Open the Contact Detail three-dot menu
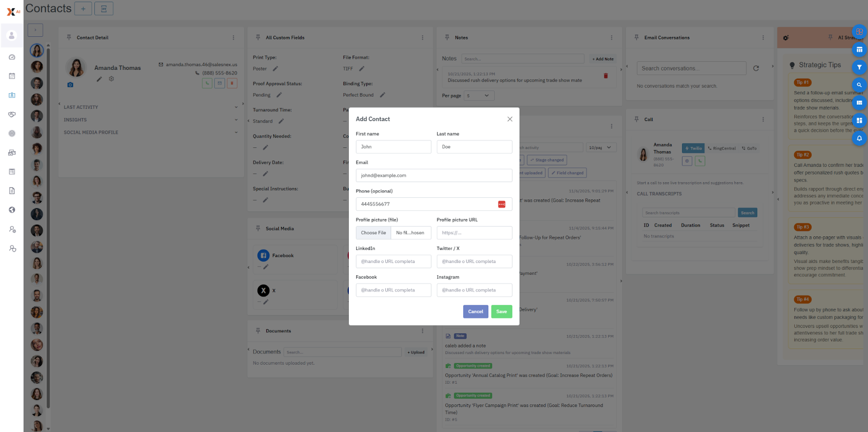 233,38
